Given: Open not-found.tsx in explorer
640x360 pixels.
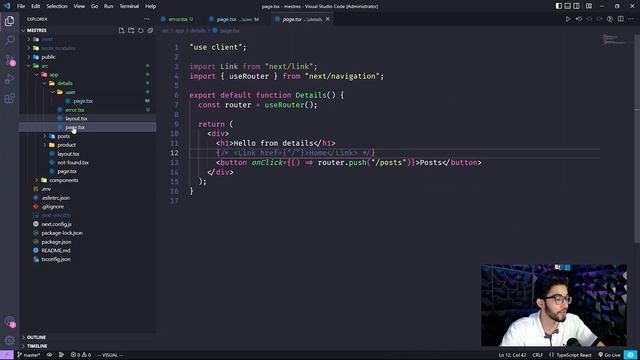Looking at the screenshot, I should pyautogui.click(x=87, y=162).
